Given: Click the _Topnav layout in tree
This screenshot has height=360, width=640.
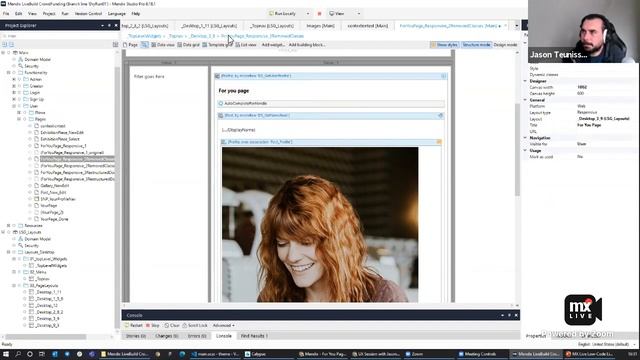Looking at the screenshot, I should [42, 279].
